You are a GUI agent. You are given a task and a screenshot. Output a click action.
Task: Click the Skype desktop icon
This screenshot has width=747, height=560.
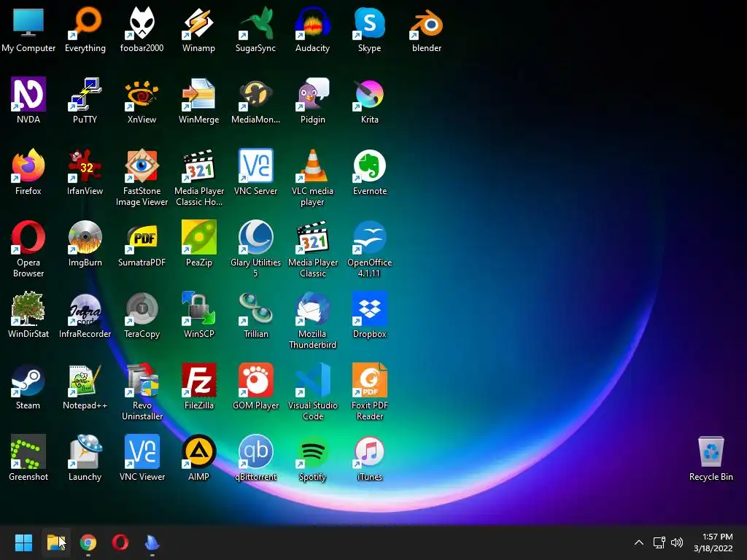pos(370,23)
